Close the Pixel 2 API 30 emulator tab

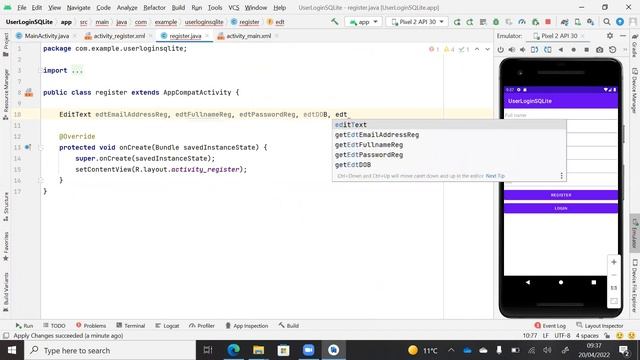(583, 36)
